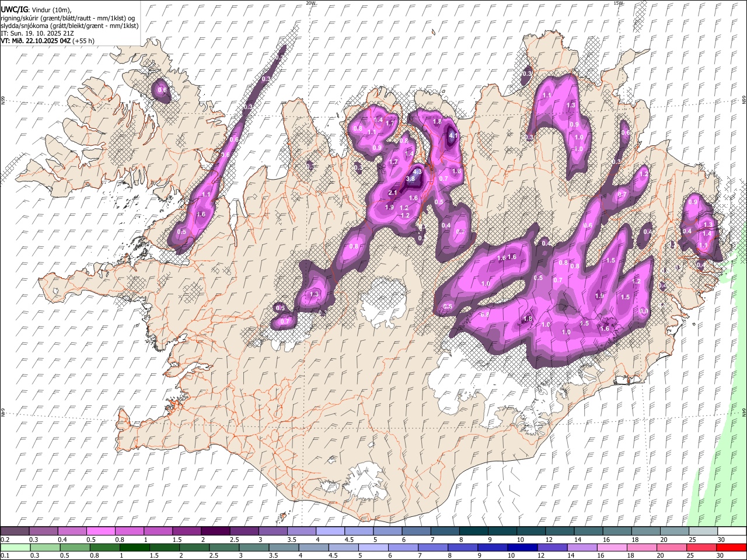This screenshot has width=747, height=560.
Task: Click the 'UWC/IG: Vindur (10m)' title line
Action: pyautogui.click(x=36, y=10)
